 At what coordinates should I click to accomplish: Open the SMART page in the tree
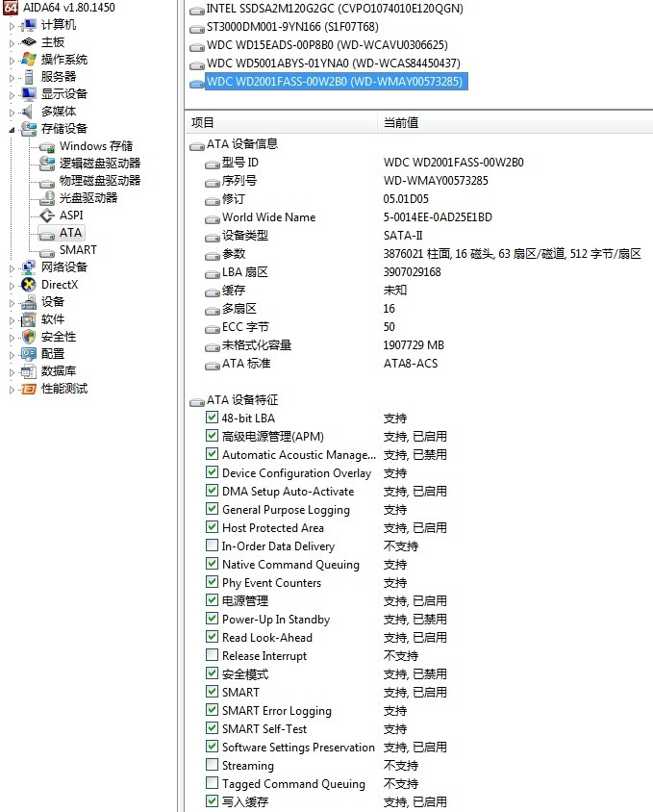pos(77,250)
